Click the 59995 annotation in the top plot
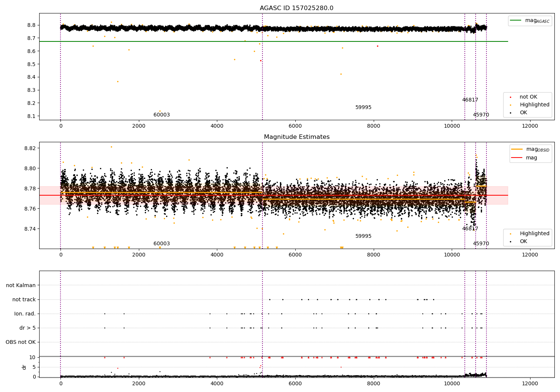The height and width of the screenshot is (392, 560). pyautogui.click(x=363, y=107)
